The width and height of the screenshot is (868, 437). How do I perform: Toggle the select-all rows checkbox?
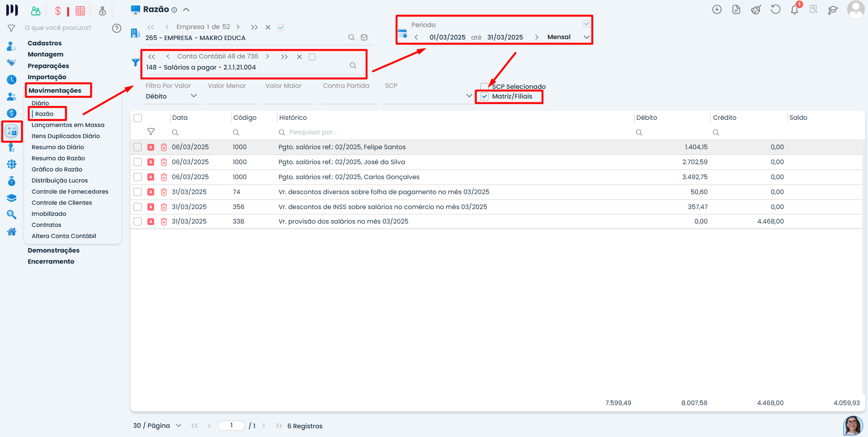pos(138,118)
